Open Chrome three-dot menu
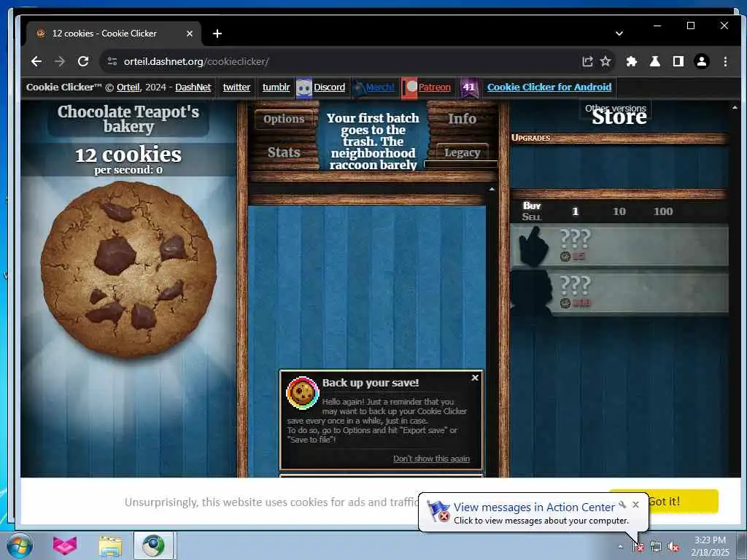Viewport: 747px width, 560px height. pyautogui.click(x=725, y=61)
